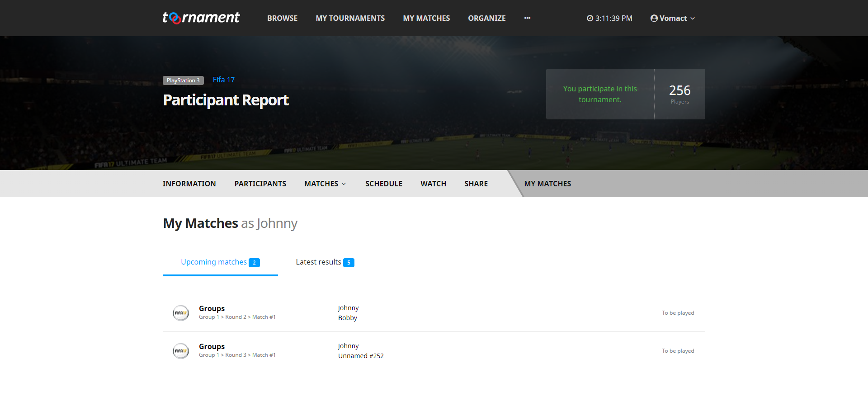Click the Fifa 17 game link
The height and width of the screenshot is (402, 868).
224,80
